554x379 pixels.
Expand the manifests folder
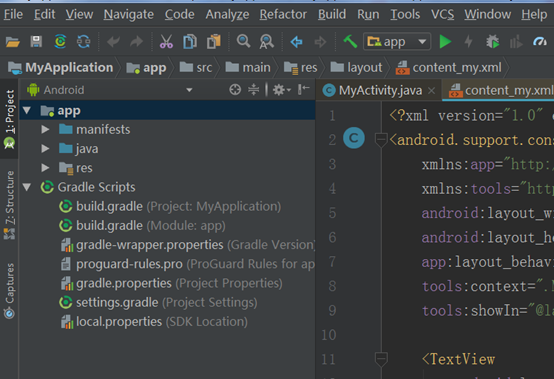coord(45,129)
